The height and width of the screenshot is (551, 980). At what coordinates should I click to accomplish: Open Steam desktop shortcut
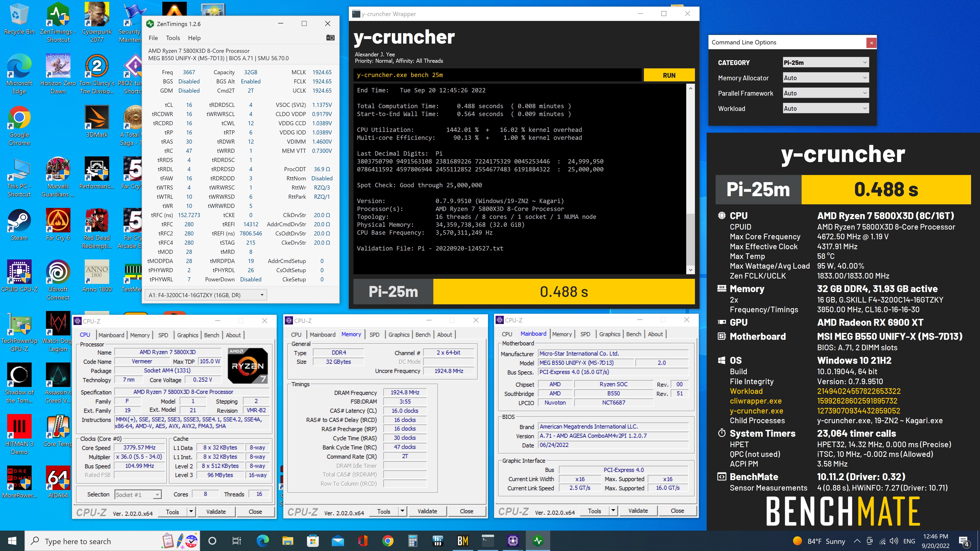tap(19, 225)
